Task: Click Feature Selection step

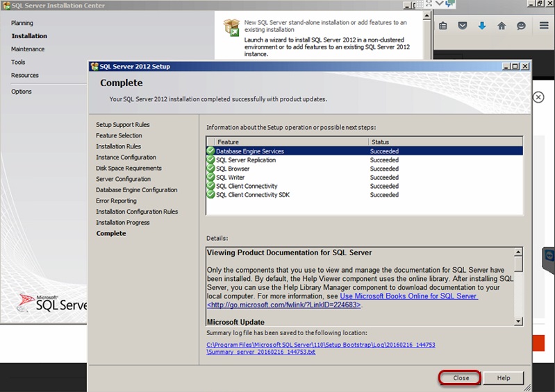Action: coord(119,135)
